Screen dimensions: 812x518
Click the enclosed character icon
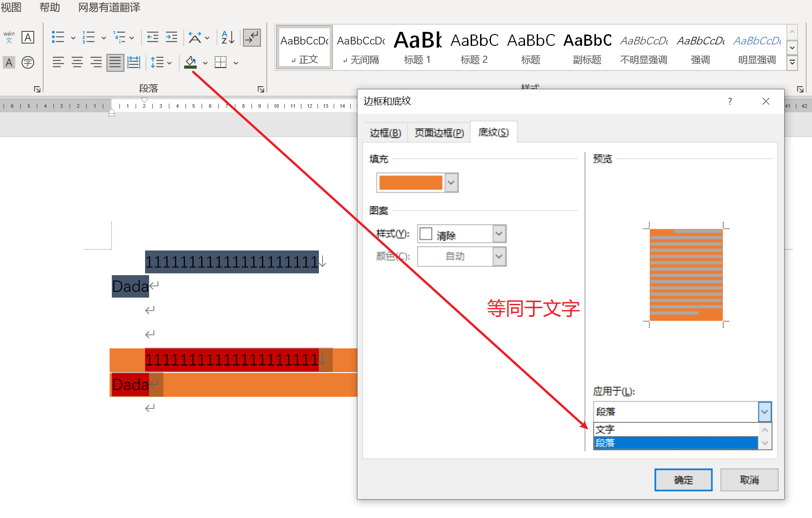click(28, 62)
